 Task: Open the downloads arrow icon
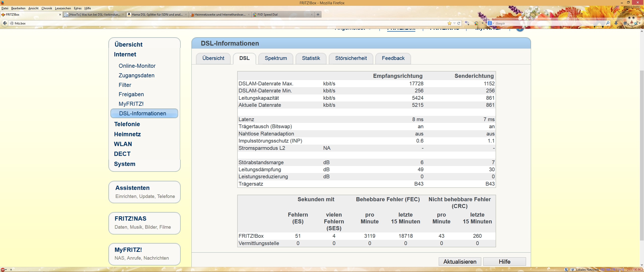[616, 23]
